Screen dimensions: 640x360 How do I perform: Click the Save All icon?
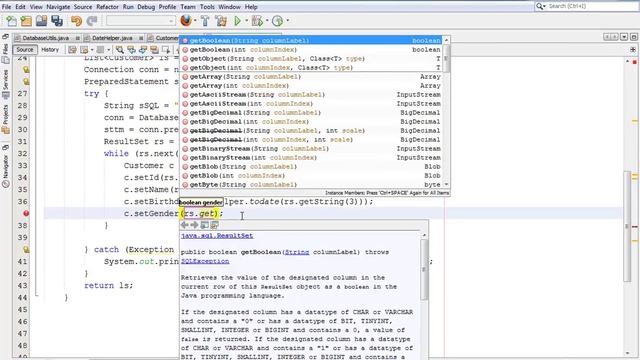[57, 21]
